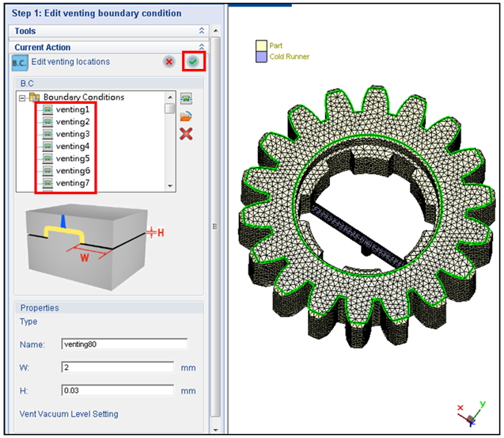Click the venting4 item icon
This screenshot has height=438, width=504.
pos(47,147)
